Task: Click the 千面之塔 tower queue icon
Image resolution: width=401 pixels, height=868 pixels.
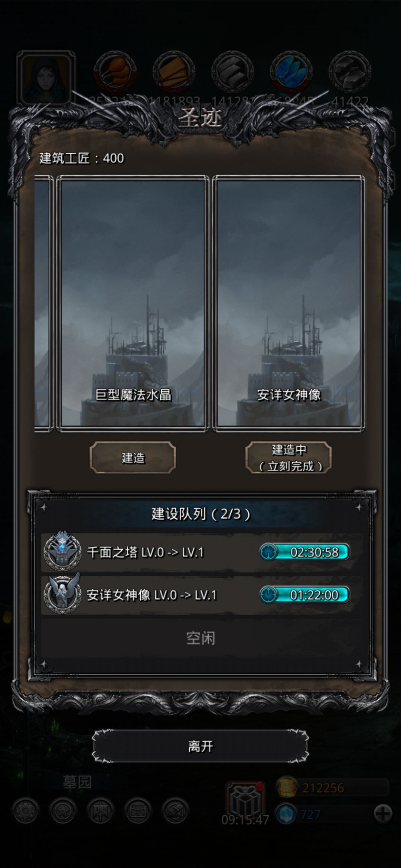Action: point(62,552)
